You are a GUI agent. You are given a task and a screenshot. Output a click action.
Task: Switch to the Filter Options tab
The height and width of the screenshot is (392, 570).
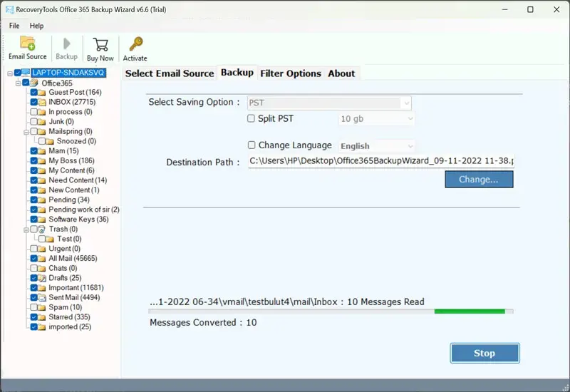290,73
